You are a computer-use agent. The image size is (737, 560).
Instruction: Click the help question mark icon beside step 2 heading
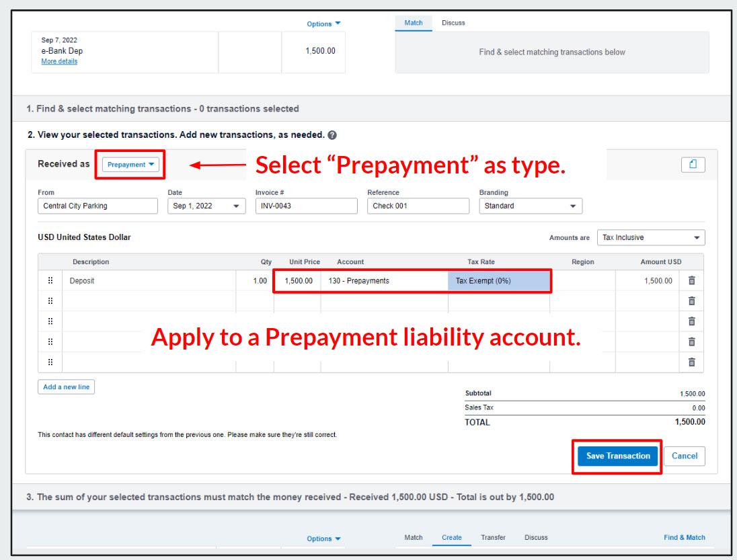pos(332,135)
